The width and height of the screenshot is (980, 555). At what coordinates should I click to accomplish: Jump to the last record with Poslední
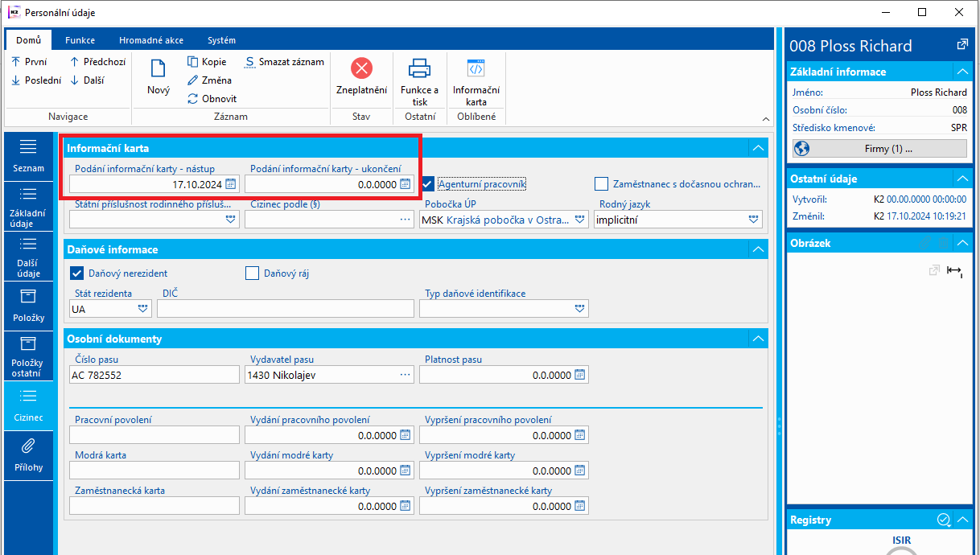point(36,80)
